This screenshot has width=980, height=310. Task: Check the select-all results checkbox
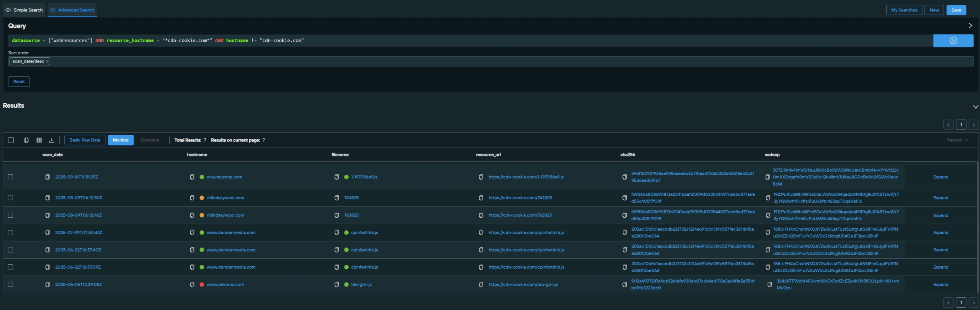(11, 140)
